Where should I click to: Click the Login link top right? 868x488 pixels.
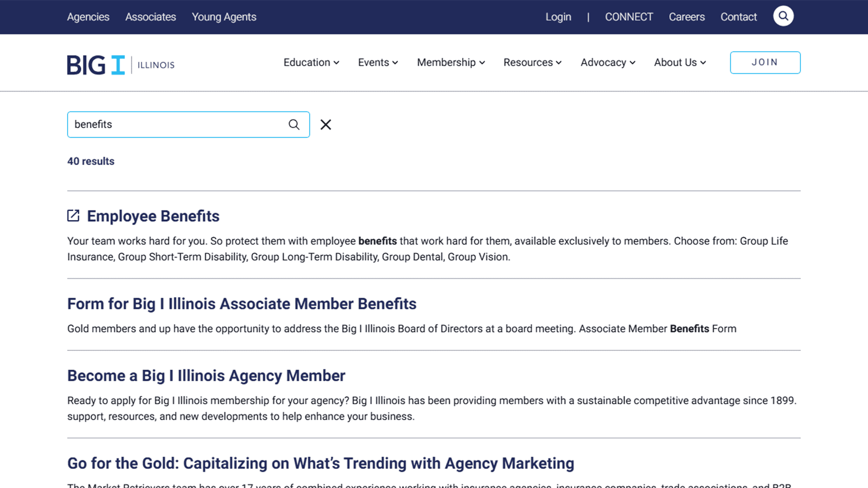point(558,16)
